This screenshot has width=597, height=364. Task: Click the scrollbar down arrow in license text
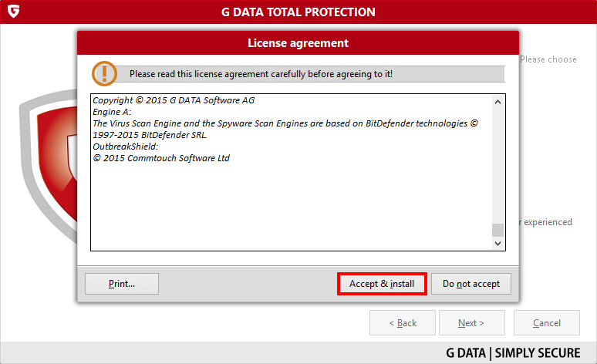point(497,243)
